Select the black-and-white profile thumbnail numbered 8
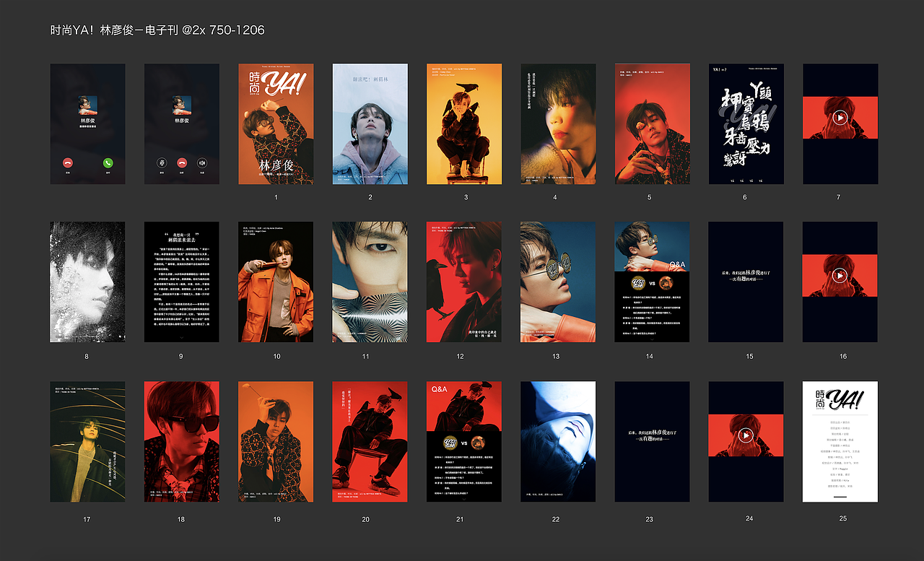This screenshot has height=561, width=924. pos(87,282)
